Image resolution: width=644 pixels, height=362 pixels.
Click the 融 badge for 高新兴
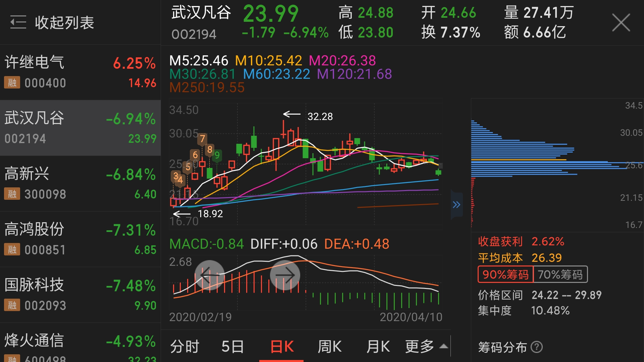pyautogui.click(x=12, y=194)
